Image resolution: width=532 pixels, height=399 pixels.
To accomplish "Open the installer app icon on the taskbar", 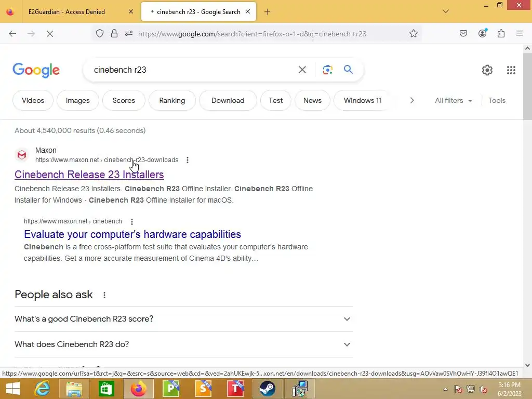I will coord(300,389).
